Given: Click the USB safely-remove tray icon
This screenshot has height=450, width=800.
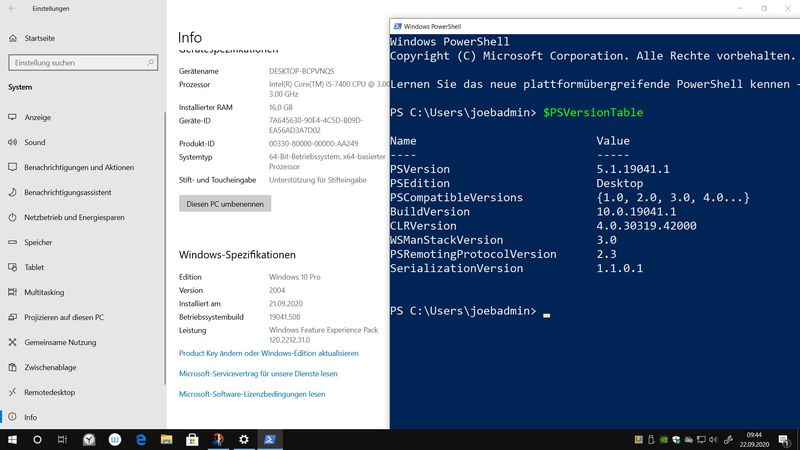Looking at the screenshot, I should (651, 439).
